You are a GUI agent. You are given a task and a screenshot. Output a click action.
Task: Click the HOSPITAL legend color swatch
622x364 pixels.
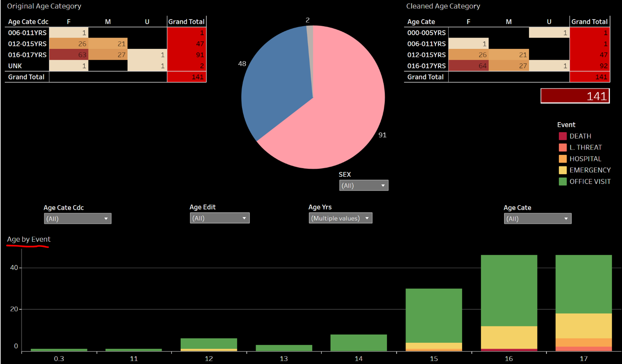(563, 159)
